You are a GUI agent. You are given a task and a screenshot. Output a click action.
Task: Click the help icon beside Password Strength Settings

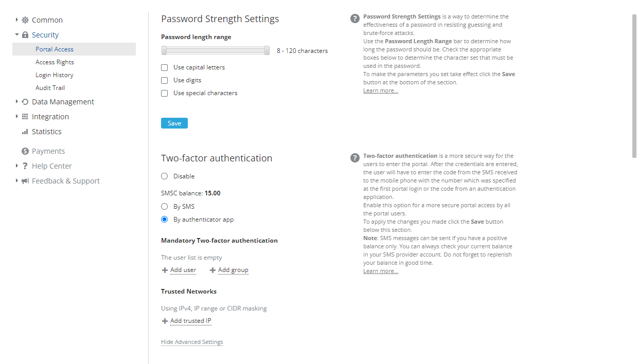(x=355, y=18)
